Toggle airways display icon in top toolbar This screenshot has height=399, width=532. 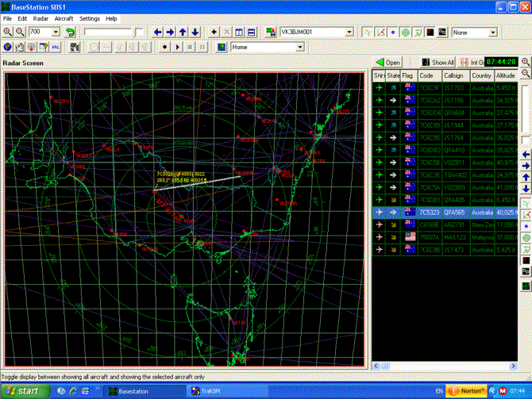[368, 33]
